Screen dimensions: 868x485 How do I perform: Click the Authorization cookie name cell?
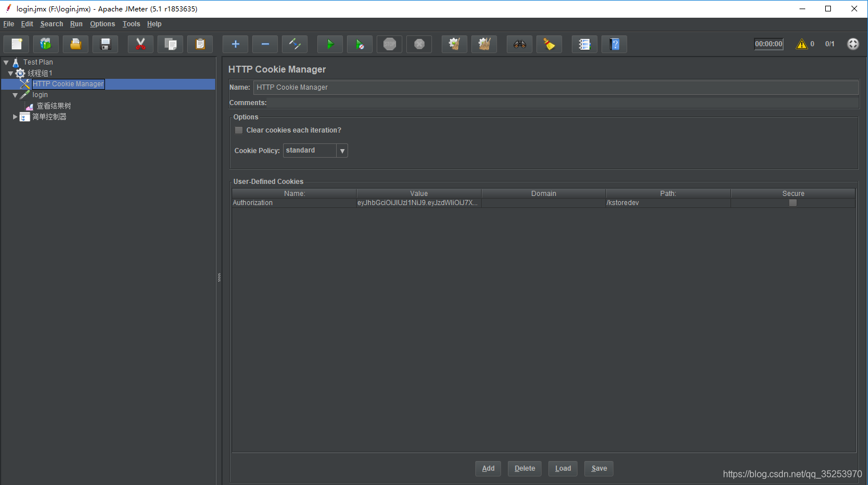294,203
